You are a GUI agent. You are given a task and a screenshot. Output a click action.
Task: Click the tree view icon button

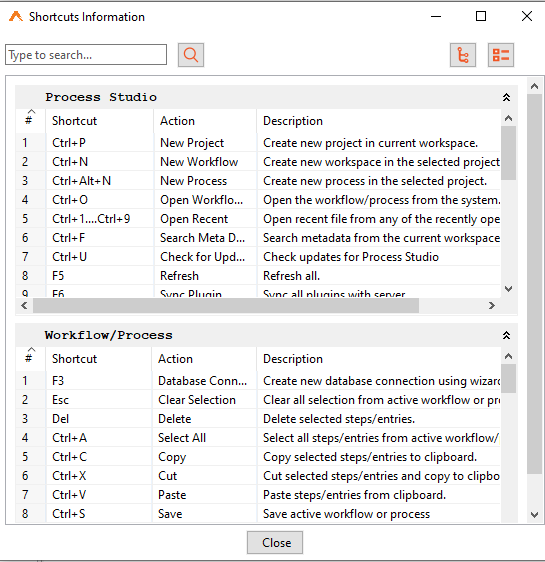click(x=463, y=55)
